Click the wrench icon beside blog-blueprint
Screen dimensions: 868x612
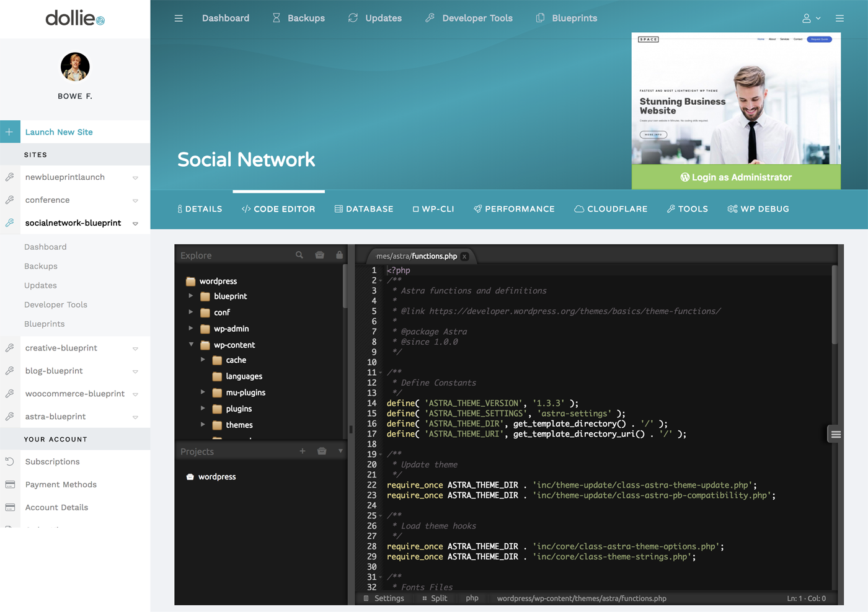tap(10, 371)
